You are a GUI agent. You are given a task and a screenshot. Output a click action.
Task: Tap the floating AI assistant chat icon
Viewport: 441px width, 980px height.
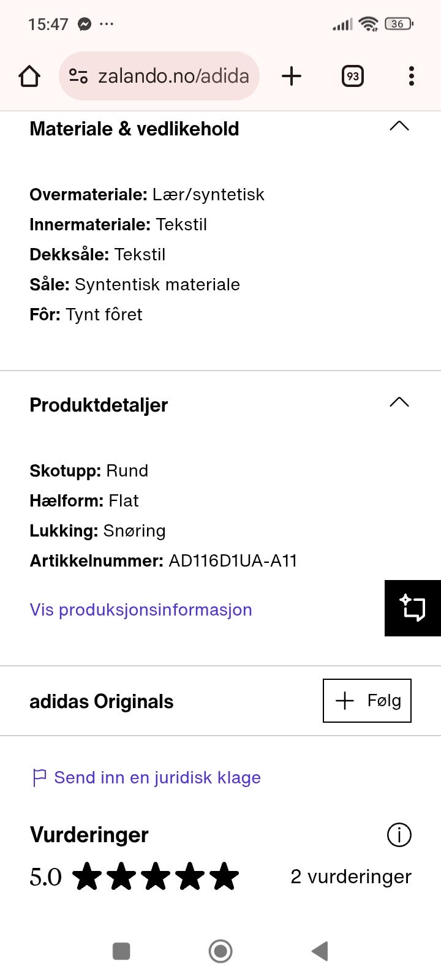pyautogui.click(x=413, y=608)
